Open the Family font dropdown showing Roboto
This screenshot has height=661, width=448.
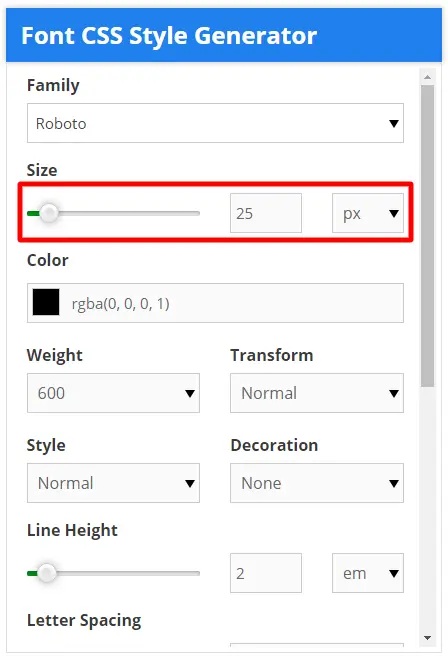point(215,123)
